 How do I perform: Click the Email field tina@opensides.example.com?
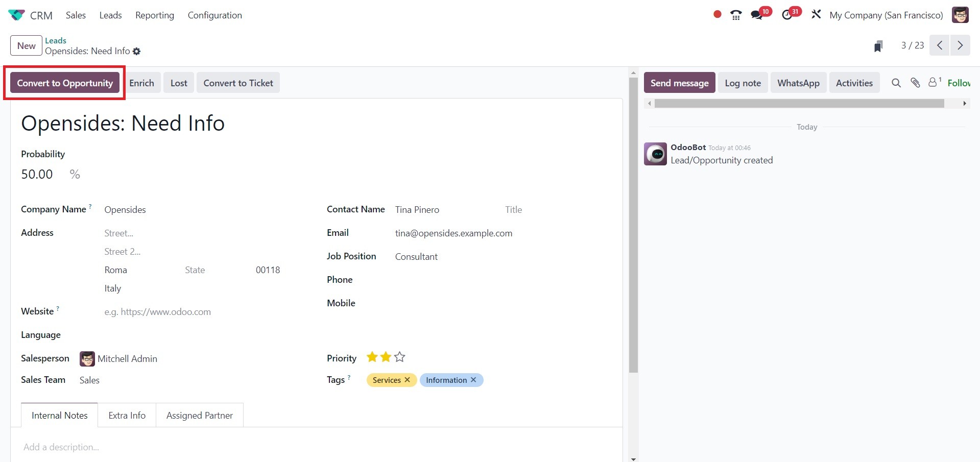point(504,233)
